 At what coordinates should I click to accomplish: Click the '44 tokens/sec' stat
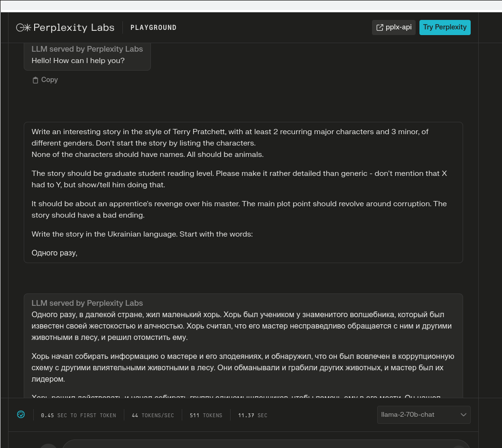tap(153, 415)
